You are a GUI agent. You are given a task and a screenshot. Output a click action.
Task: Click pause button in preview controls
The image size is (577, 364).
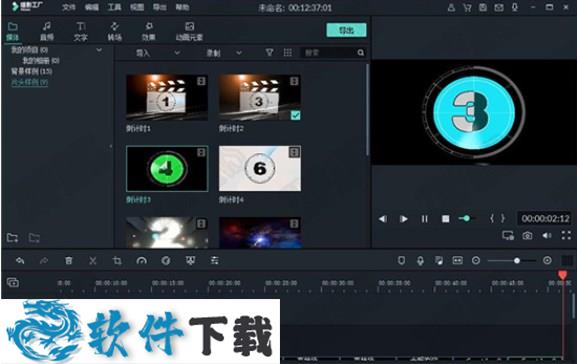(x=424, y=219)
